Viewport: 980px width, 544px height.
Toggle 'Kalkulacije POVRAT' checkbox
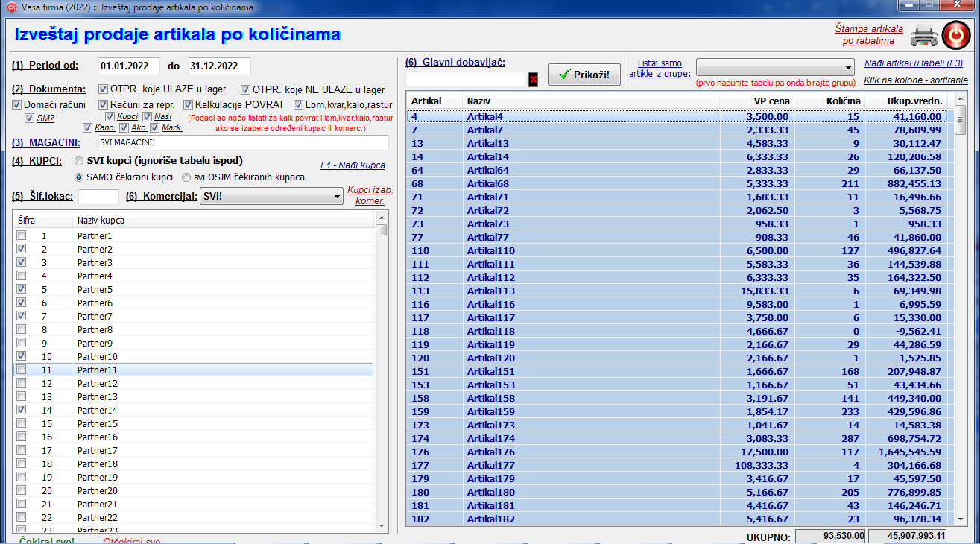point(189,104)
